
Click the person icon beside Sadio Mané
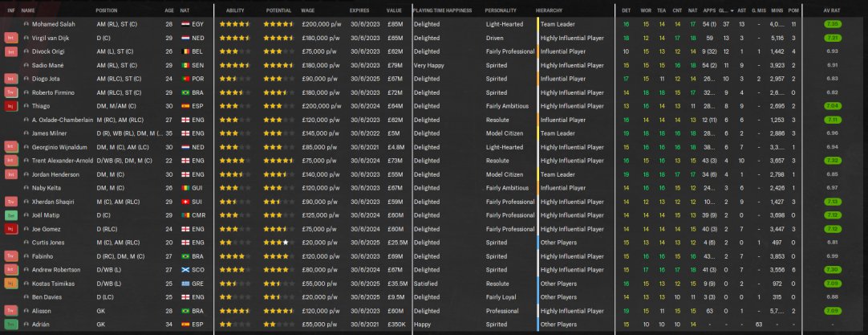[26, 65]
